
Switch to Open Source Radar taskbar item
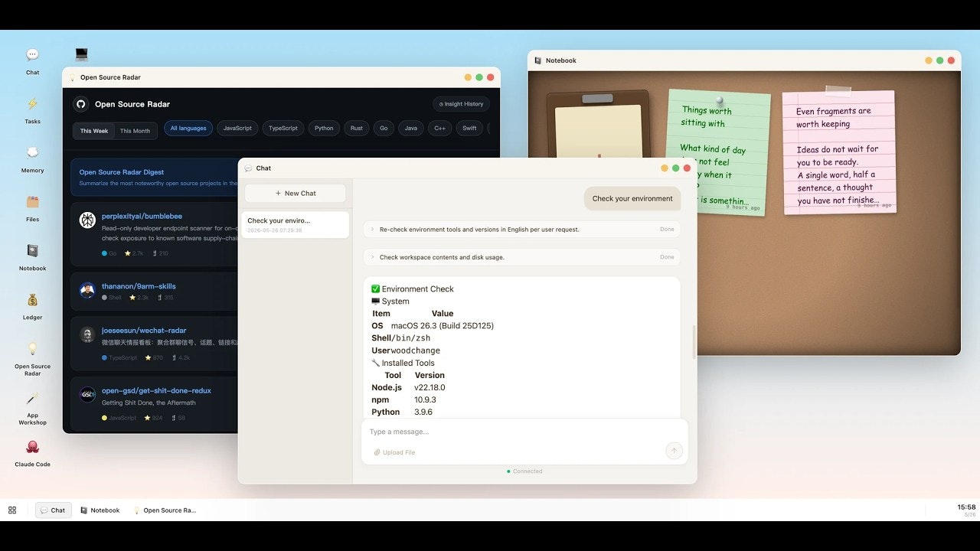point(165,510)
